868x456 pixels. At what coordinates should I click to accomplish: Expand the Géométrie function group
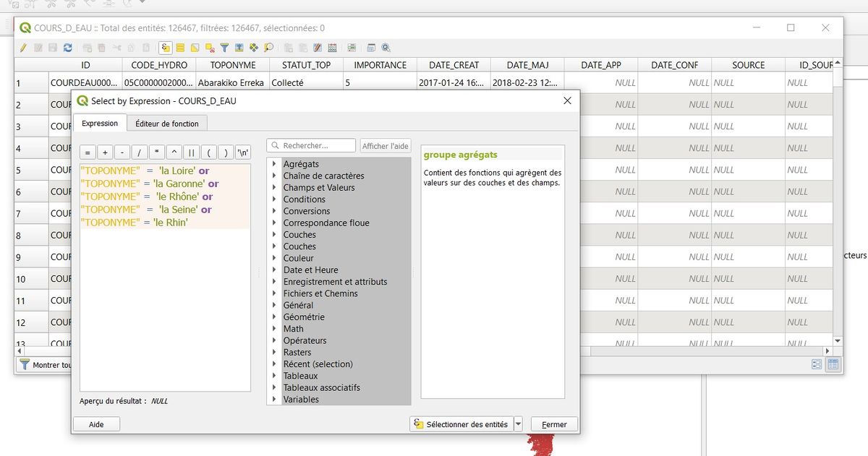point(275,317)
